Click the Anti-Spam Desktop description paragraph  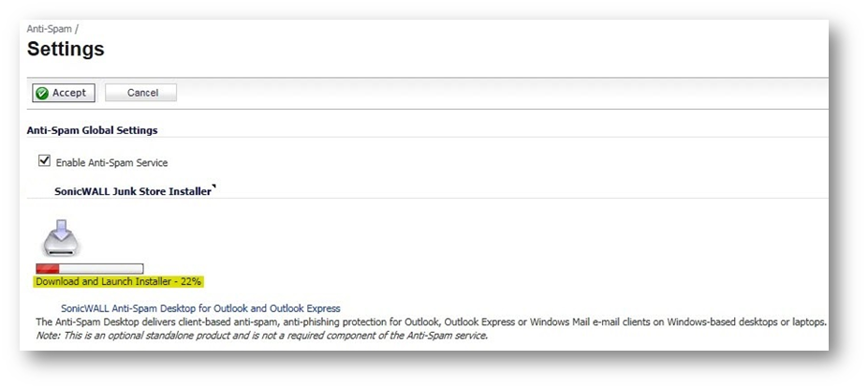[431, 322]
